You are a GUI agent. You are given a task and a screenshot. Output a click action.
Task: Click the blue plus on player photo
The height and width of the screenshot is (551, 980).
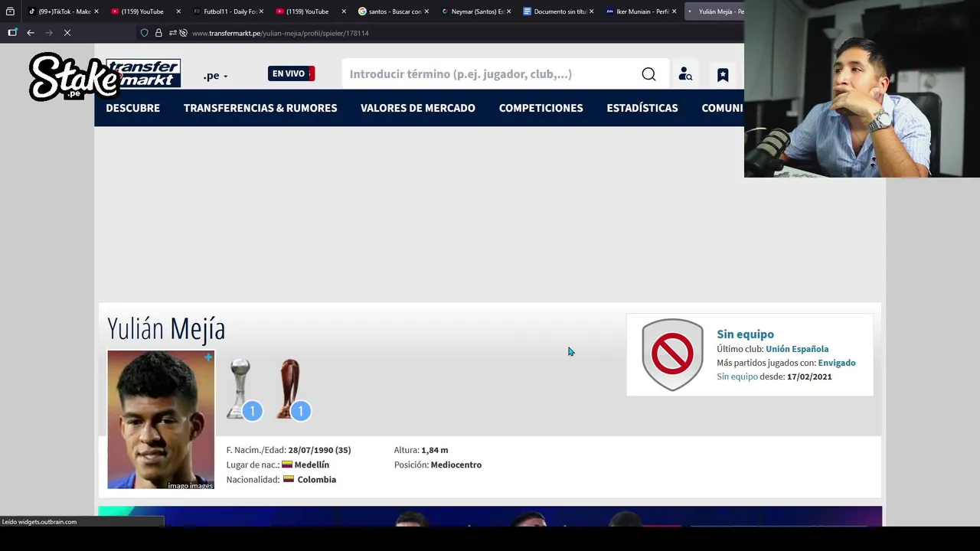(208, 357)
